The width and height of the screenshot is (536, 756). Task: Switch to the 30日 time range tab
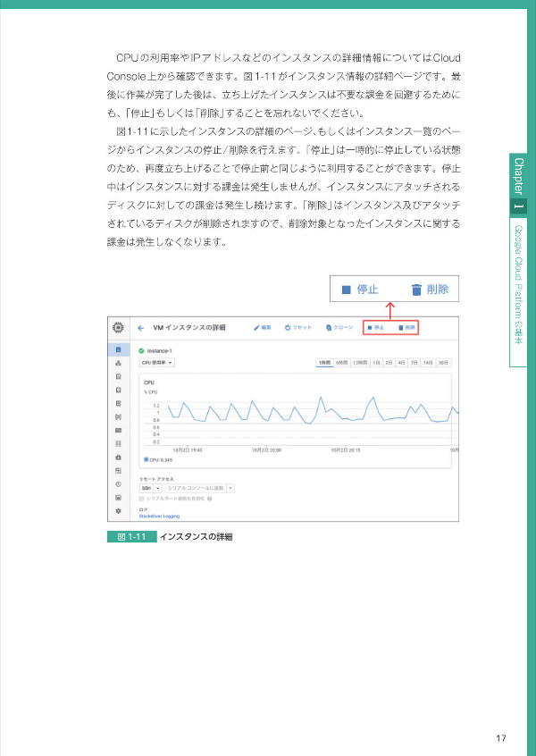click(443, 363)
